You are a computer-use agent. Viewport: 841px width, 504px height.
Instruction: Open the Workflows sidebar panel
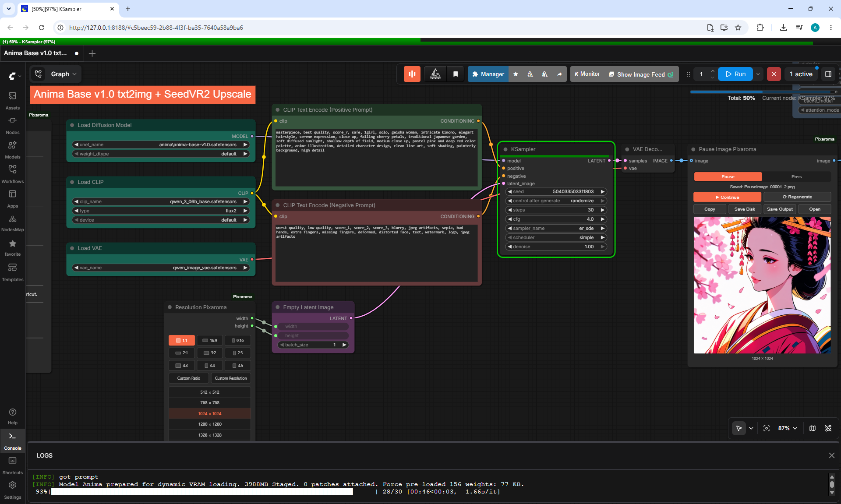point(12,174)
